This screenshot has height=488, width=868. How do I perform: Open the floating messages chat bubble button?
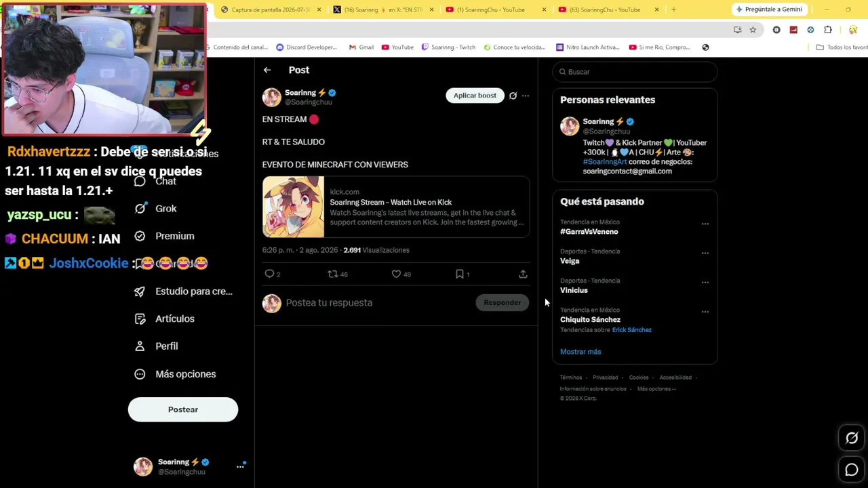(852, 470)
